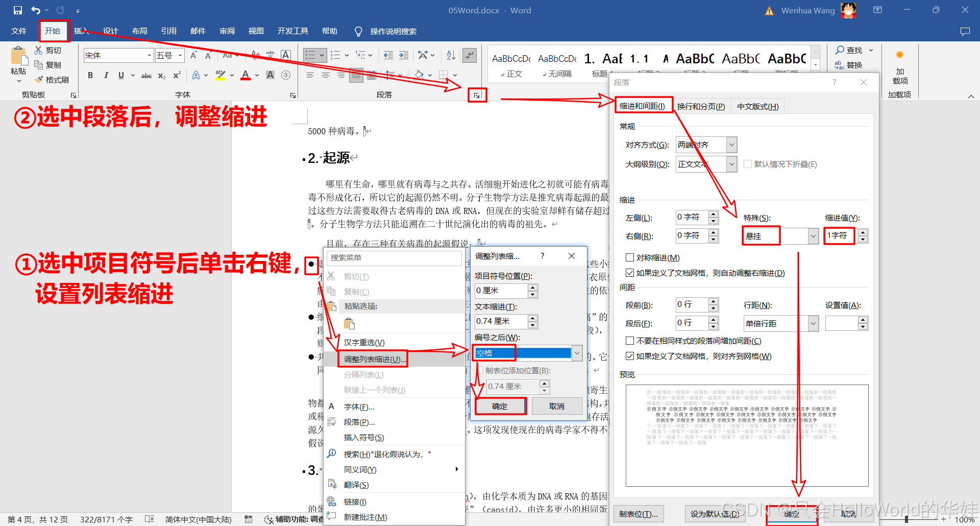This screenshot has width=980, height=526.
Task: Toggle 默认情况下折叠(E) checkbox
Action: coord(748,164)
